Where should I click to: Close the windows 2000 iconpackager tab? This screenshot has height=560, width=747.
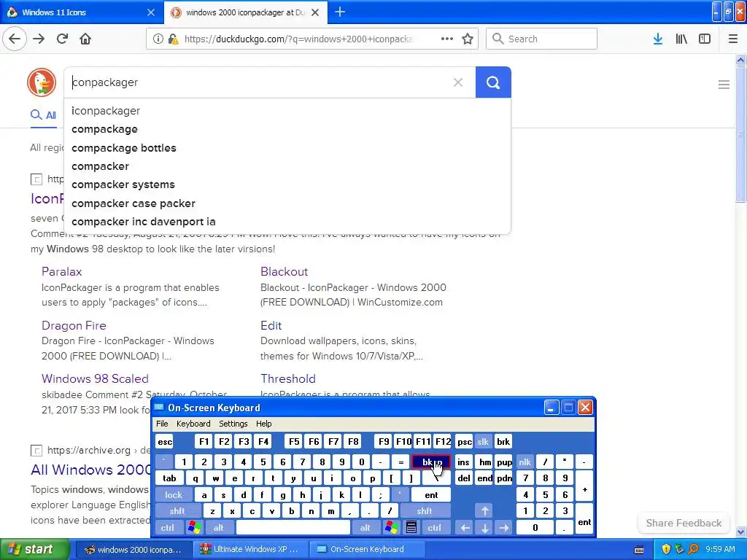tap(315, 12)
